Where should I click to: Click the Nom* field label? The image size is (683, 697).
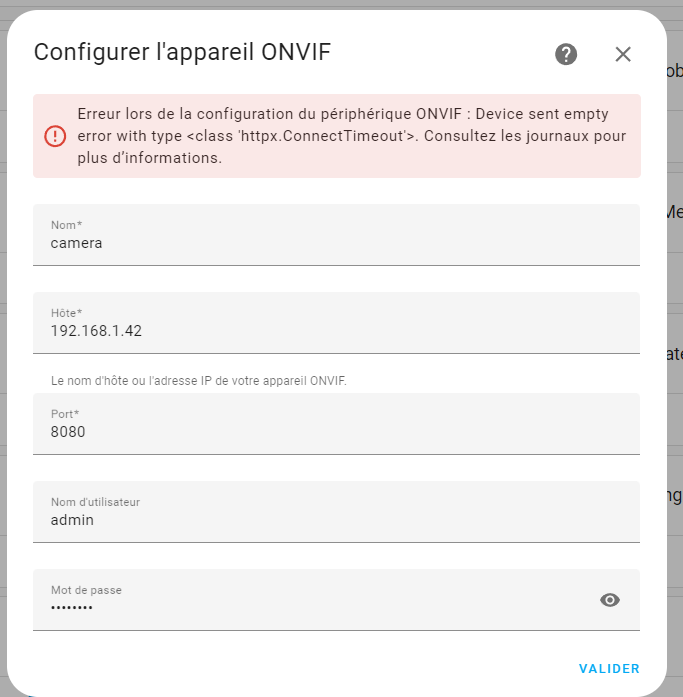coord(66,225)
